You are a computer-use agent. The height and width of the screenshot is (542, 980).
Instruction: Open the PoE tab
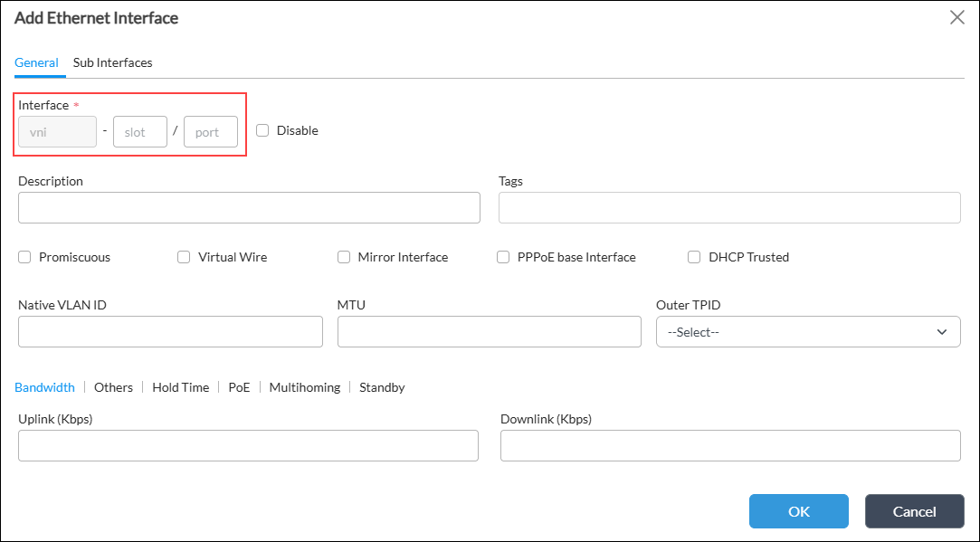239,387
